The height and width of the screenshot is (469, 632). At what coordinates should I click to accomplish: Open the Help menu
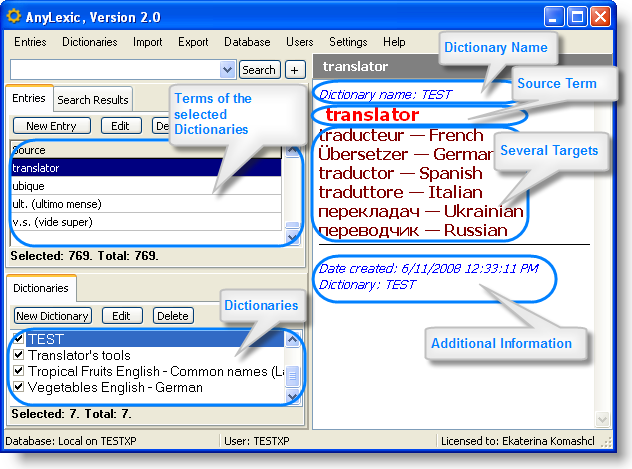click(x=394, y=42)
